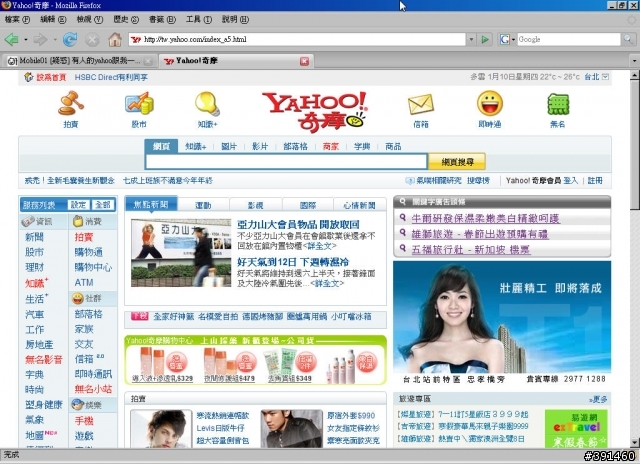Open the 檔案 menu
The image size is (640, 464).
(17, 19)
